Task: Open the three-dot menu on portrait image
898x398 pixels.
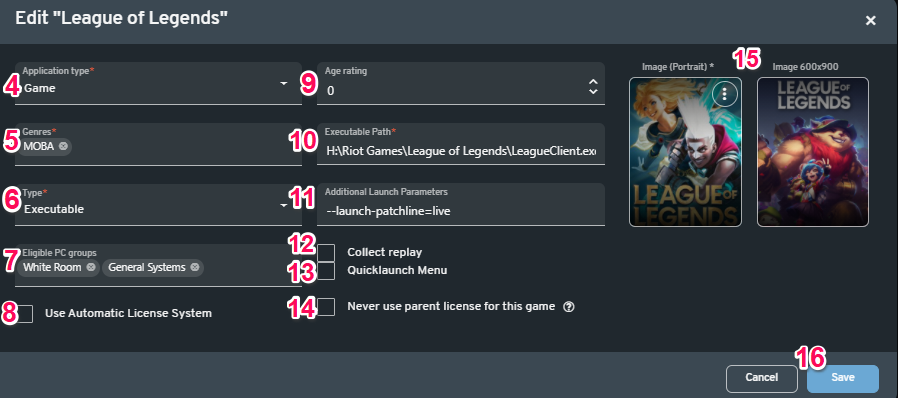Action: click(724, 94)
